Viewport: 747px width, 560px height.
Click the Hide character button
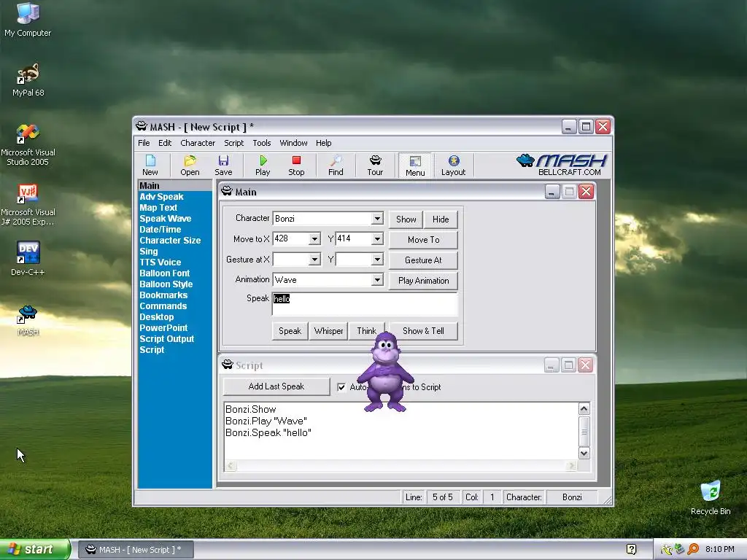[441, 219]
